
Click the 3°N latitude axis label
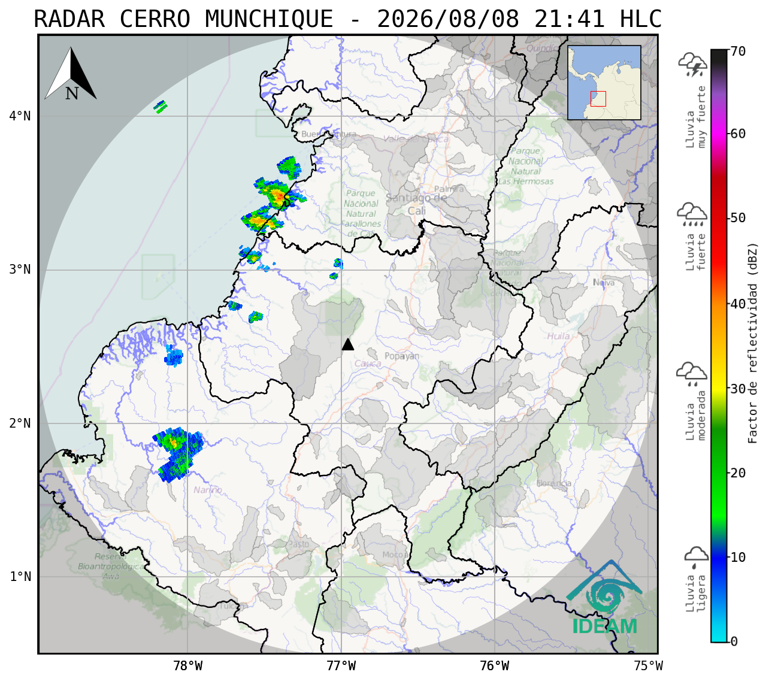pyautogui.click(x=20, y=270)
